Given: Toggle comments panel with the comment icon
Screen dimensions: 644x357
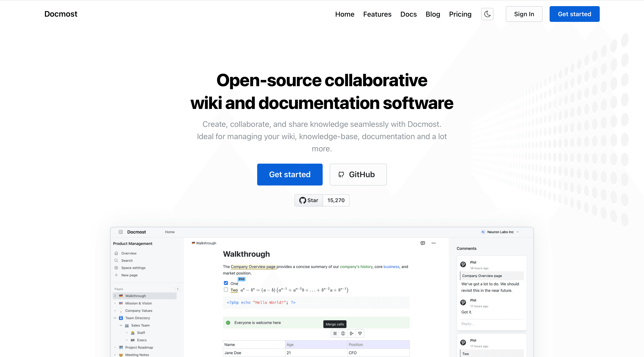Looking at the screenshot, I should pos(423,243).
